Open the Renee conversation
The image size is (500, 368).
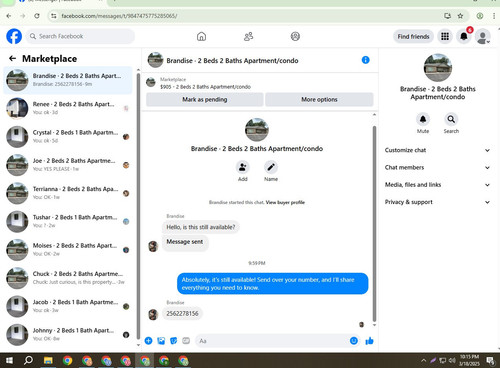68,108
